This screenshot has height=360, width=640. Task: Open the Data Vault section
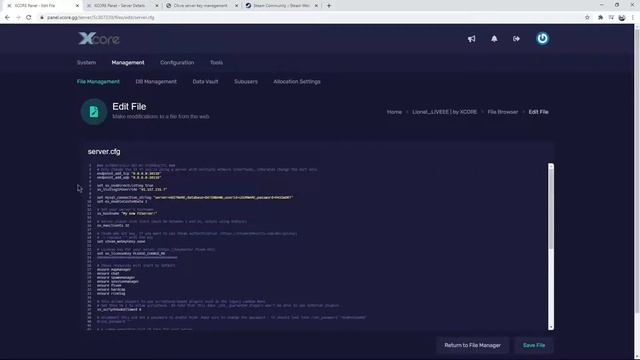(x=205, y=82)
